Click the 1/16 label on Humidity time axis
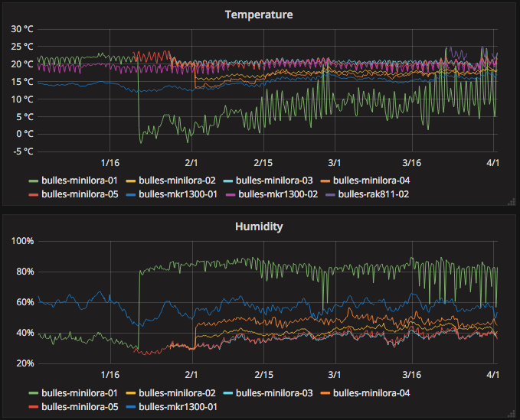 (x=110, y=375)
